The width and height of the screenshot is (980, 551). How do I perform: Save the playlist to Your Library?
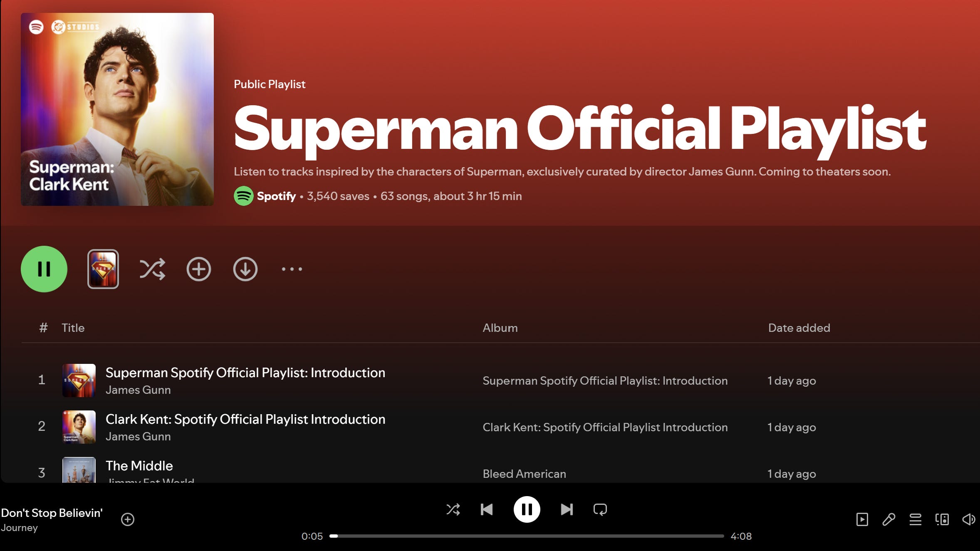click(199, 269)
